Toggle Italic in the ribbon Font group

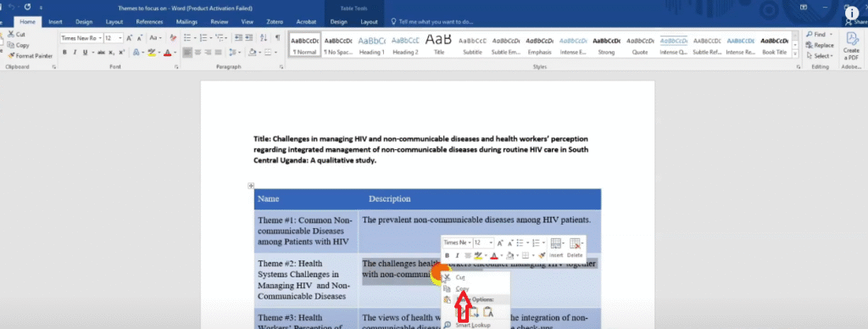pos(75,53)
